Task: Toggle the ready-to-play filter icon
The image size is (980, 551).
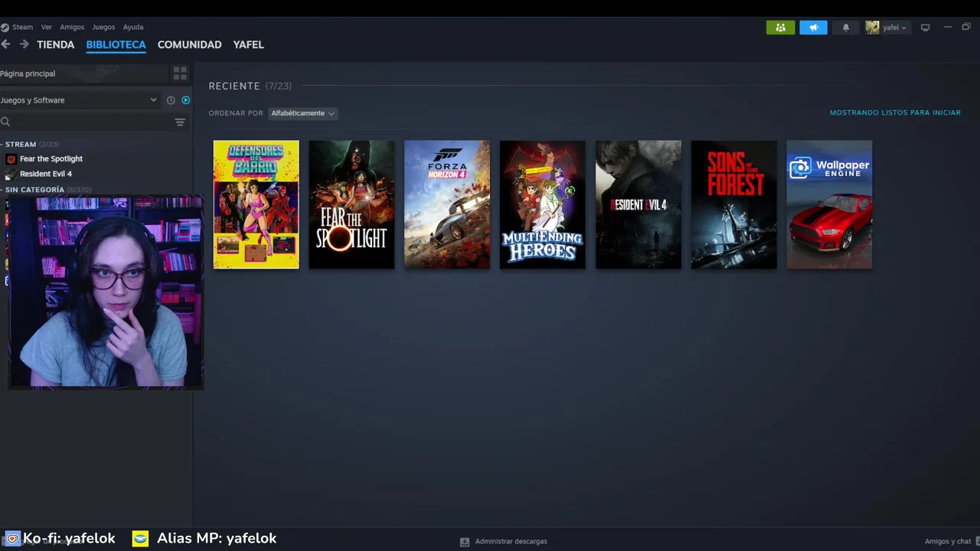Action: pyautogui.click(x=185, y=100)
